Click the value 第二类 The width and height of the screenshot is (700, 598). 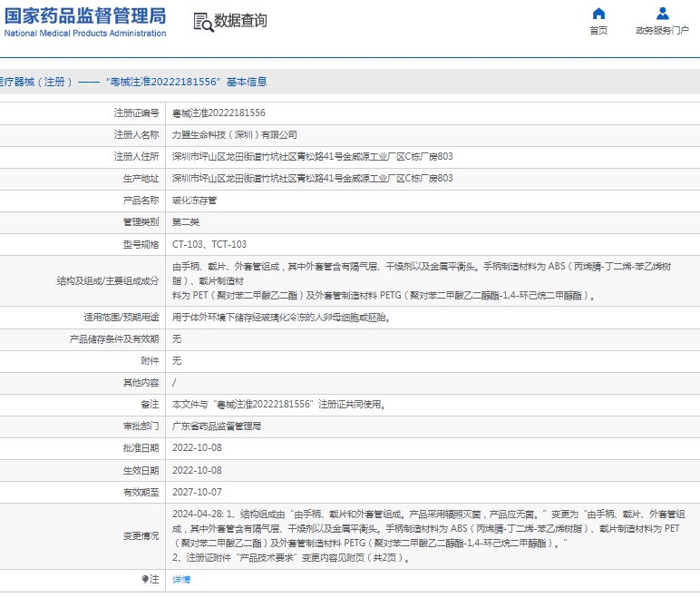click(x=186, y=222)
